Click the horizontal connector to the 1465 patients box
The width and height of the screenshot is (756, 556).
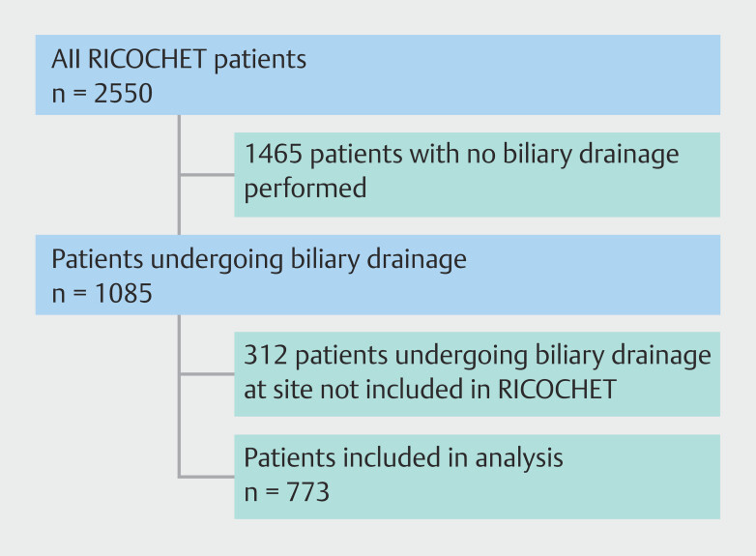[205, 175]
